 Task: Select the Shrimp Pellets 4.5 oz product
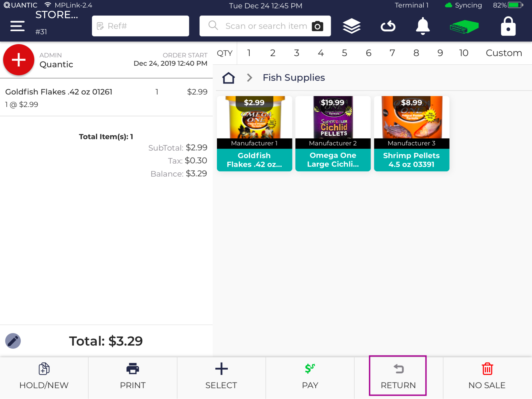point(411,133)
